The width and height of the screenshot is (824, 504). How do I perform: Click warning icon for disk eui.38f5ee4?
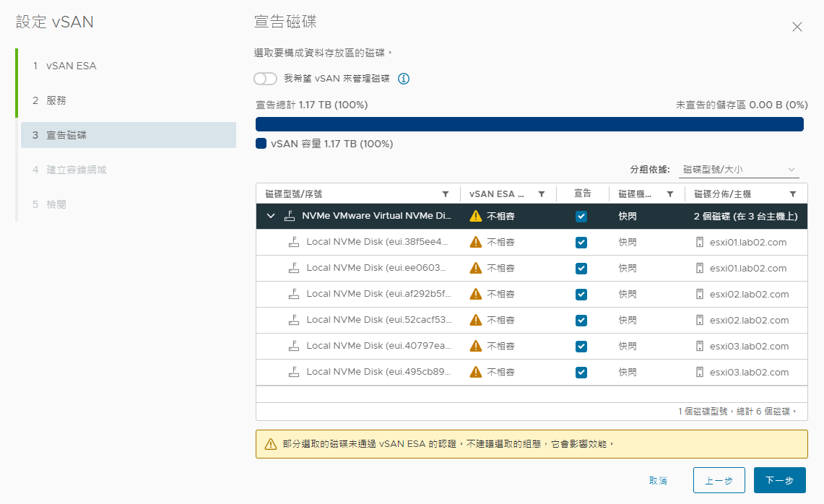pyautogui.click(x=476, y=242)
